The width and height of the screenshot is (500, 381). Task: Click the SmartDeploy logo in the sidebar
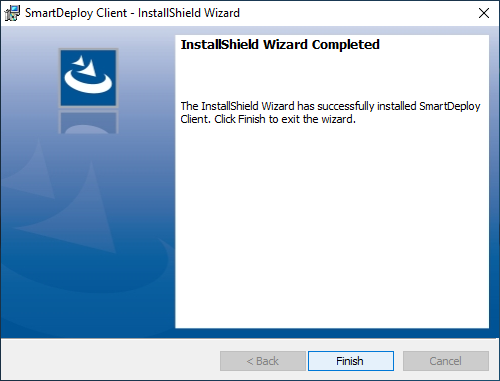click(88, 78)
